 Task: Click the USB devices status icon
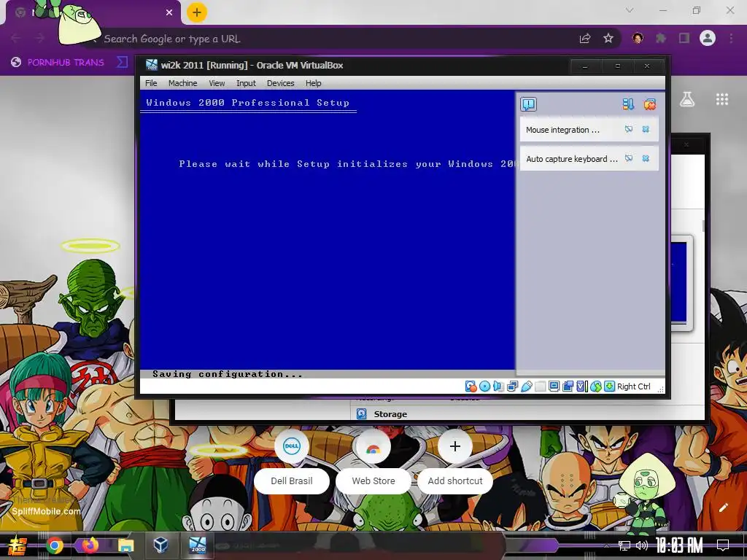pyautogui.click(x=526, y=386)
